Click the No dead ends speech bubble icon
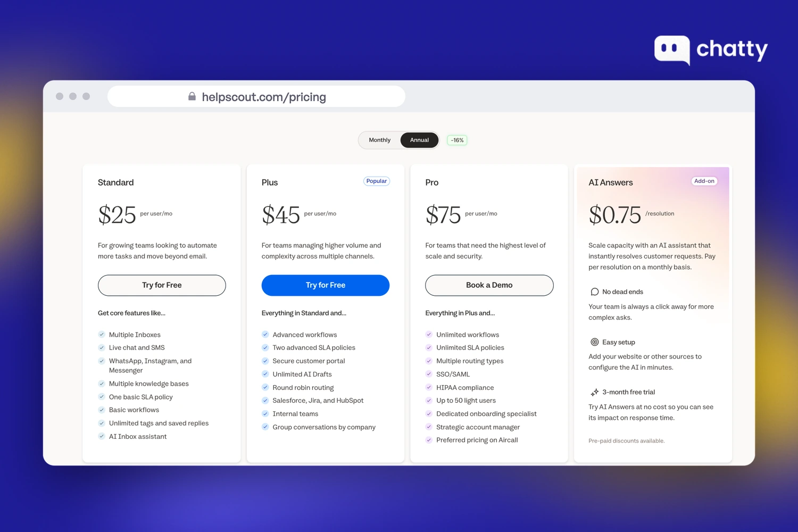This screenshot has height=532, width=798. pyautogui.click(x=595, y=292)
